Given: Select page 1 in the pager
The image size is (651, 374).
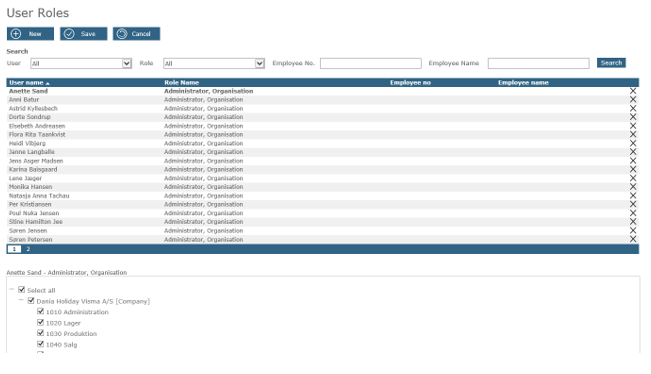Looking at the screenshot, I should point(14,249).
